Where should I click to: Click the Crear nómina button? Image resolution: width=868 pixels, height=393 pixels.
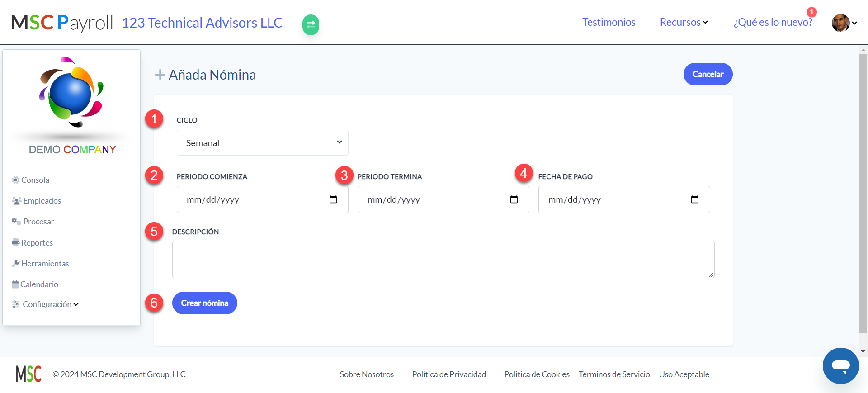tap(204, 303)
